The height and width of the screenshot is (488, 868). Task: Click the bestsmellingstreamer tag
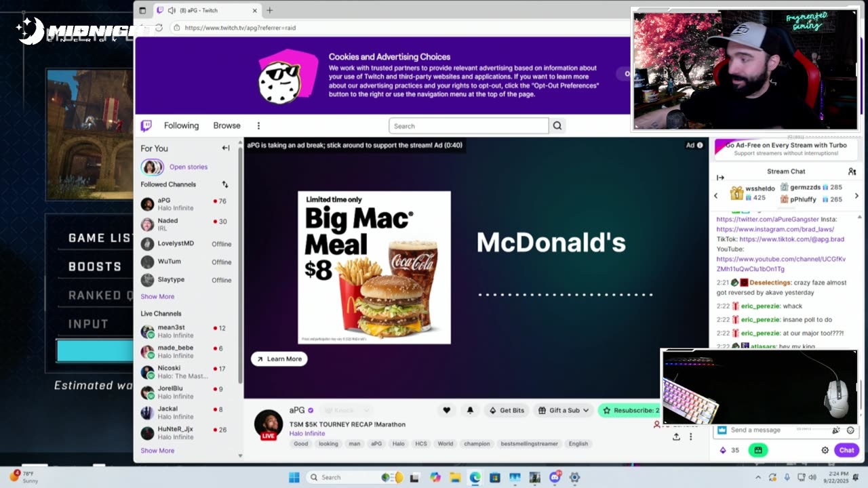click(x=529, y=444)
